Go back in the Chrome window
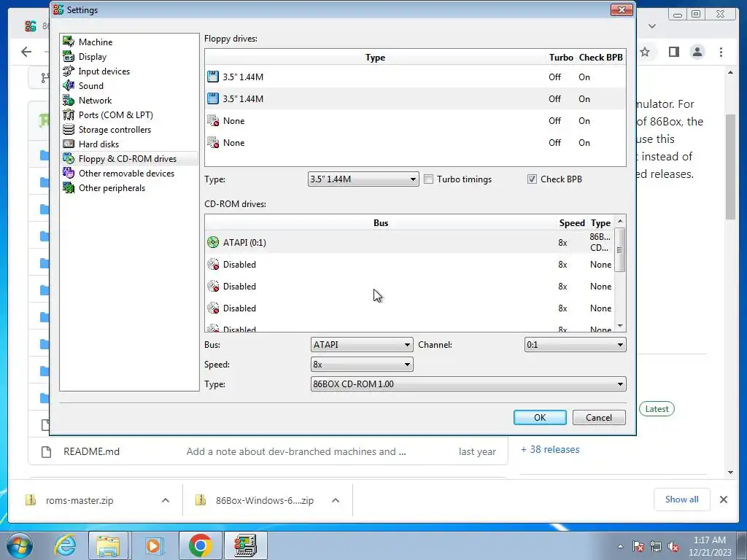 (26, 52)
